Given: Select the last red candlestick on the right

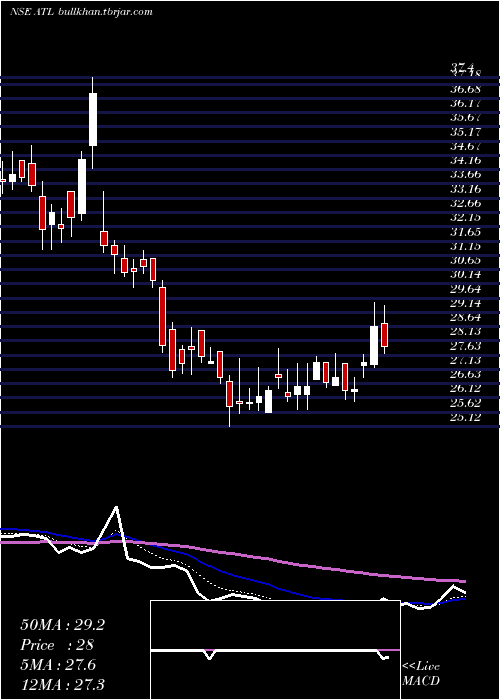Looking at the screenshot, I should point(384,335).
